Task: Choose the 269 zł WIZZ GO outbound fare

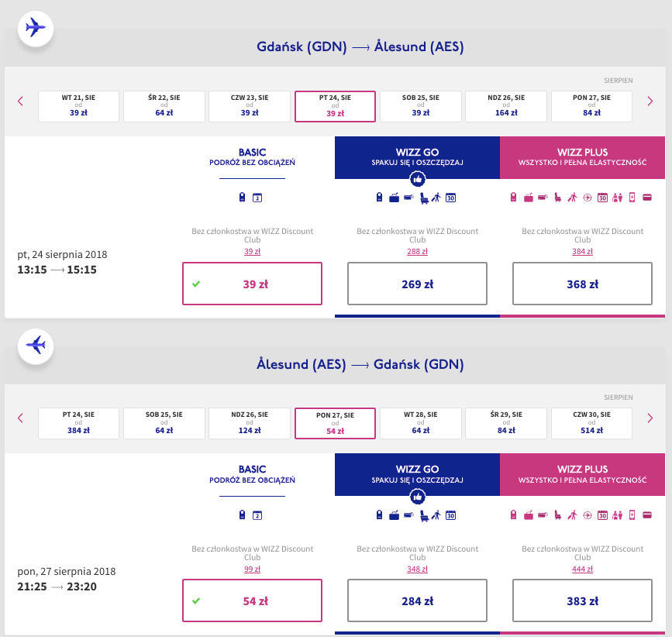Action: (417, 284)
